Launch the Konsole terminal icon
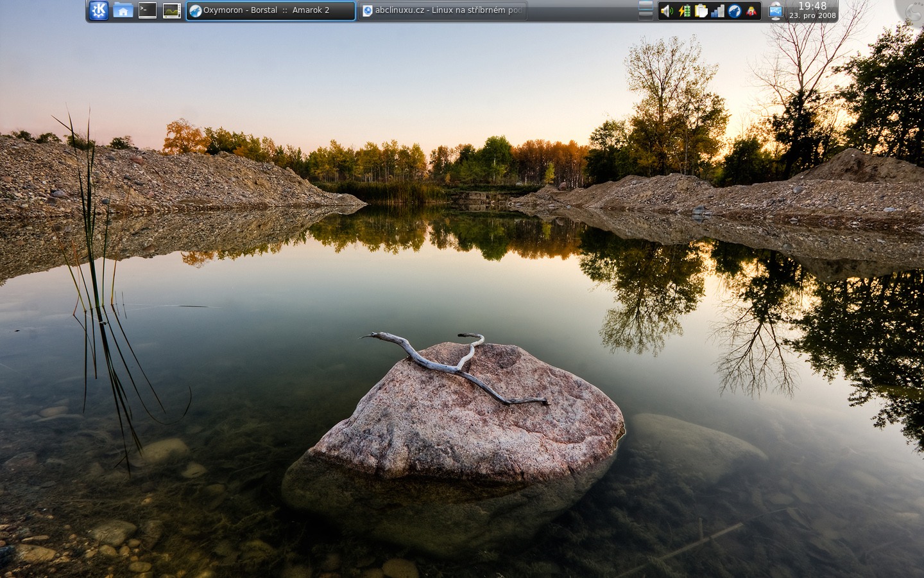 tap(148, 10)
